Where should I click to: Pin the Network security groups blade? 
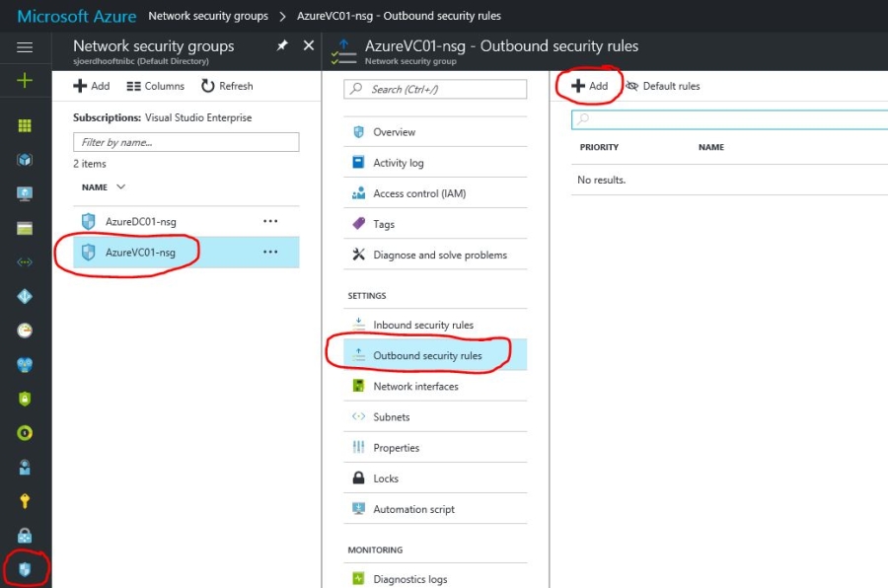(282, 46)
